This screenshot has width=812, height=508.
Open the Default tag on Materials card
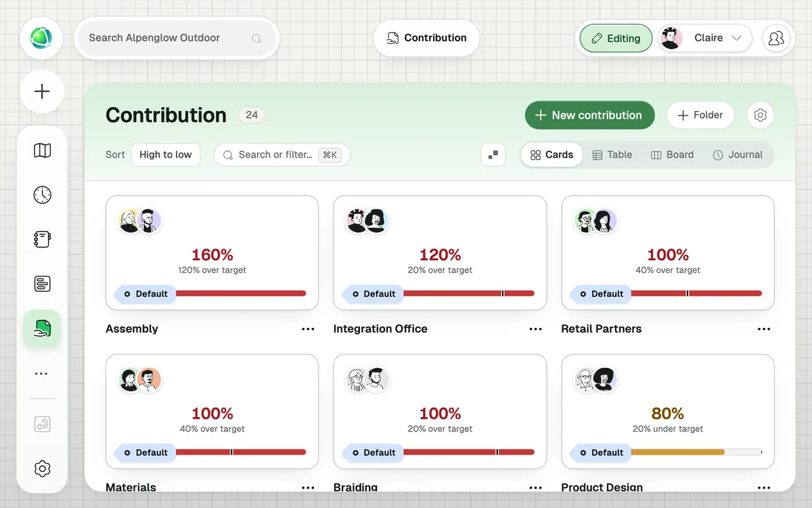[x=145, y=452]
